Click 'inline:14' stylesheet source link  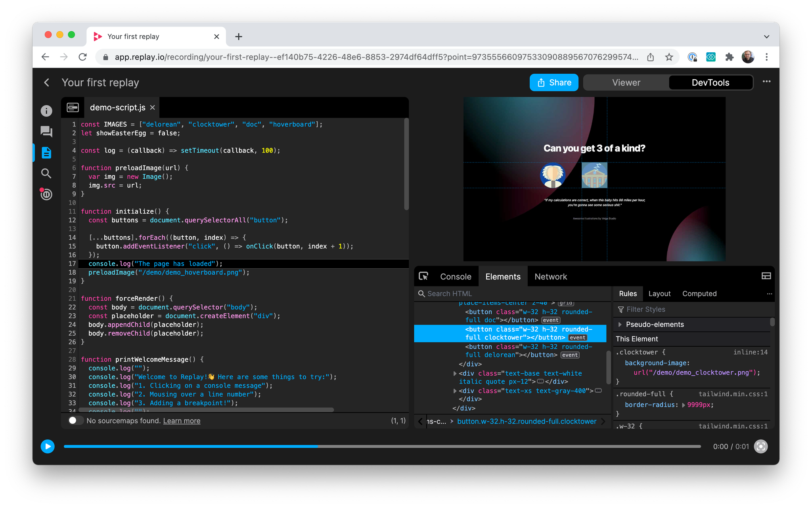(x=750, y=352)
